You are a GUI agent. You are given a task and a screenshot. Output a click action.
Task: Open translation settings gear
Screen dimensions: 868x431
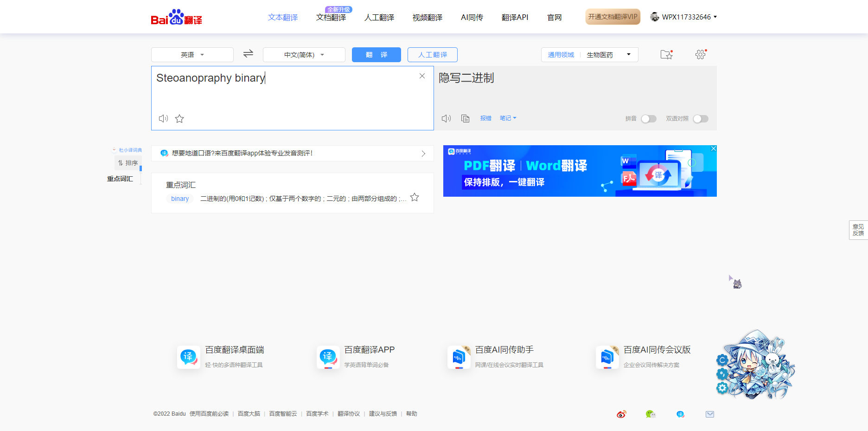point(700,55)
